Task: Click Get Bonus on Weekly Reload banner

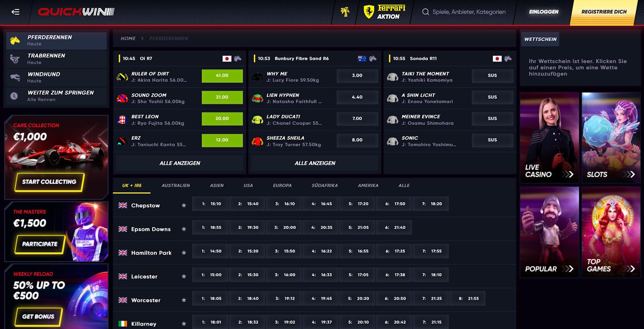Action: (x=38, y=317)
